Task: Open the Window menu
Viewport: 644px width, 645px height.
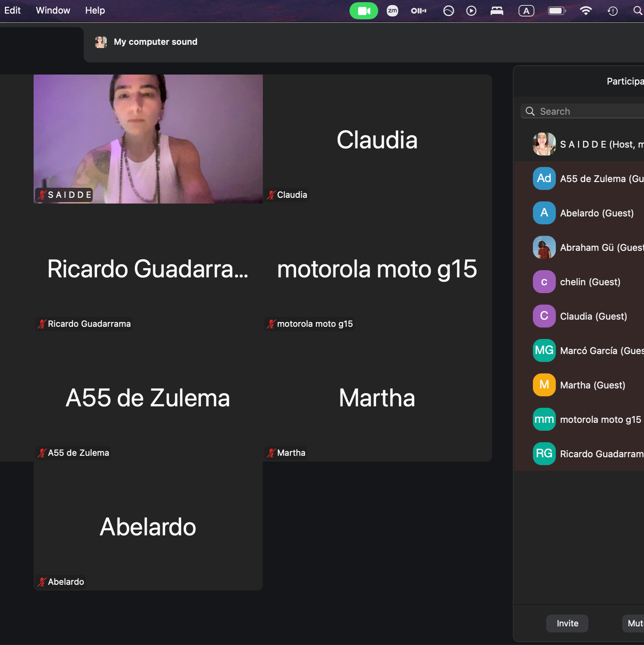Action: click(x=53, y=10)
